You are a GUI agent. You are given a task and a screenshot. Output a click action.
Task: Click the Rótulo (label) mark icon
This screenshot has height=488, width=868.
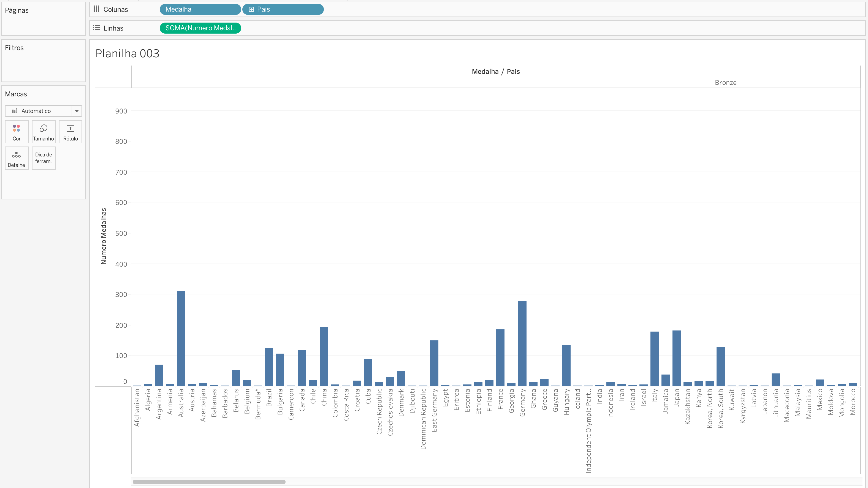[70, 131]
